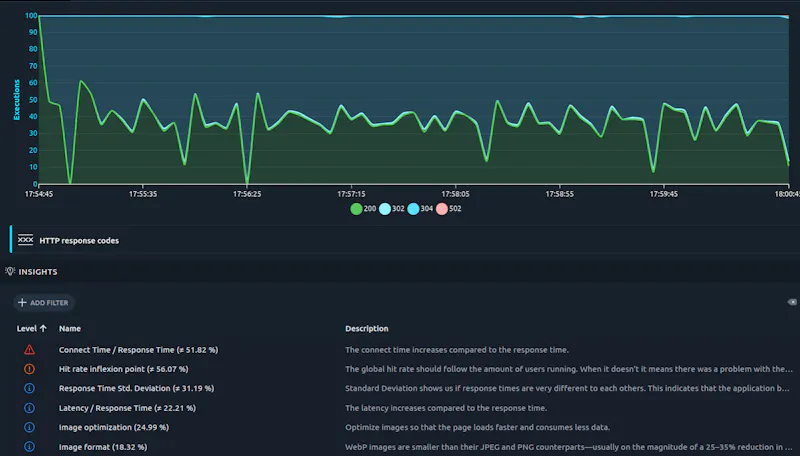Image resolution: width=800 pixels, height=456 pixels.
Task: Click the plus icon in Add Filter
Action: point(22,302)
